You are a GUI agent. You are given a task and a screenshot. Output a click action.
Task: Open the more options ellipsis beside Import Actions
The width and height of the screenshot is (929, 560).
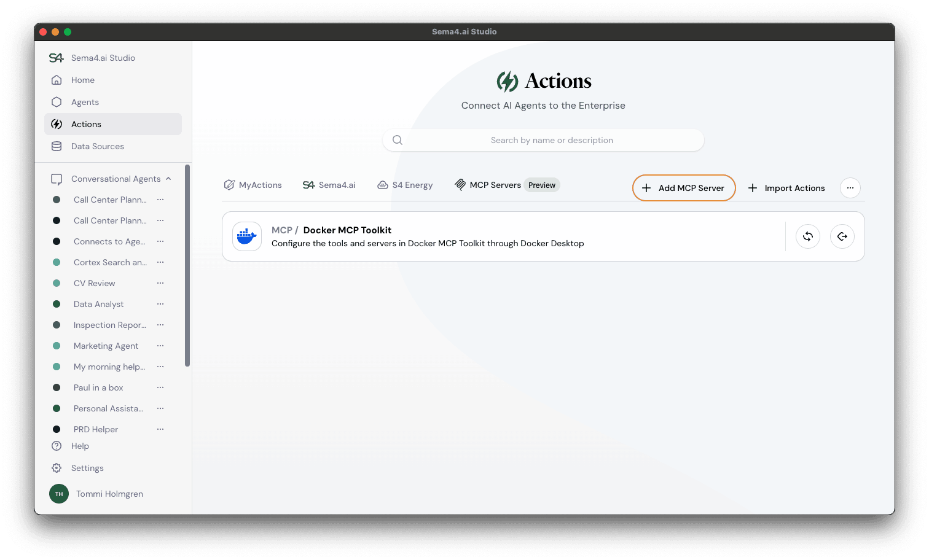point(850,188)
